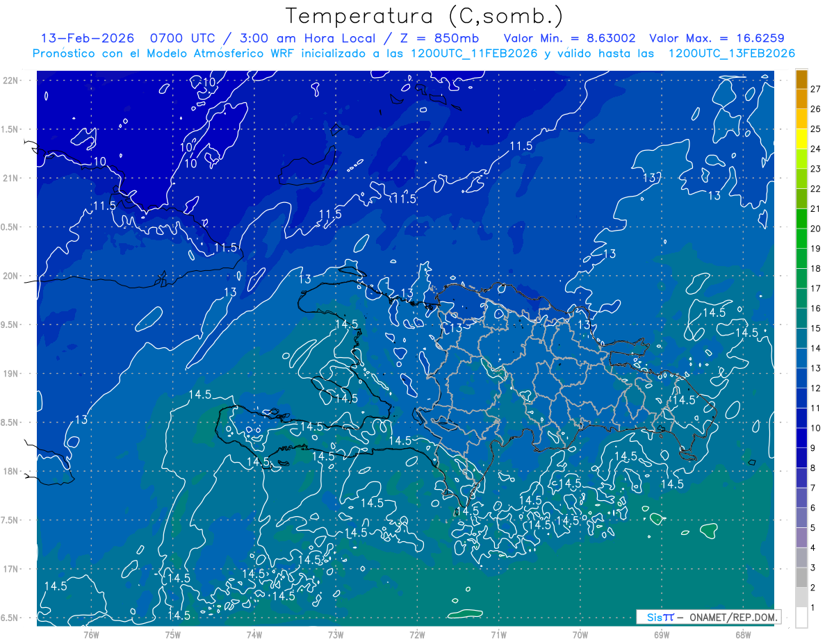Click the "0.5N" latitude axis label
834x644 pixels.
pos(10,227)
